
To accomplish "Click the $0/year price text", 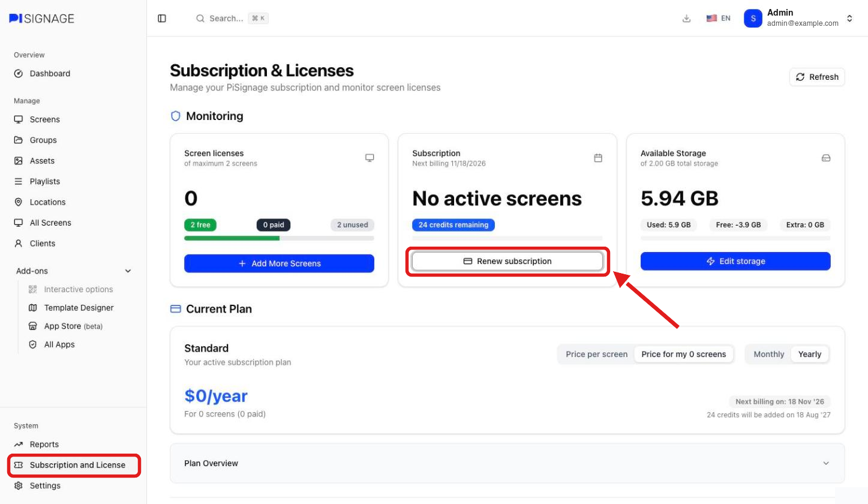I will 216,396.
